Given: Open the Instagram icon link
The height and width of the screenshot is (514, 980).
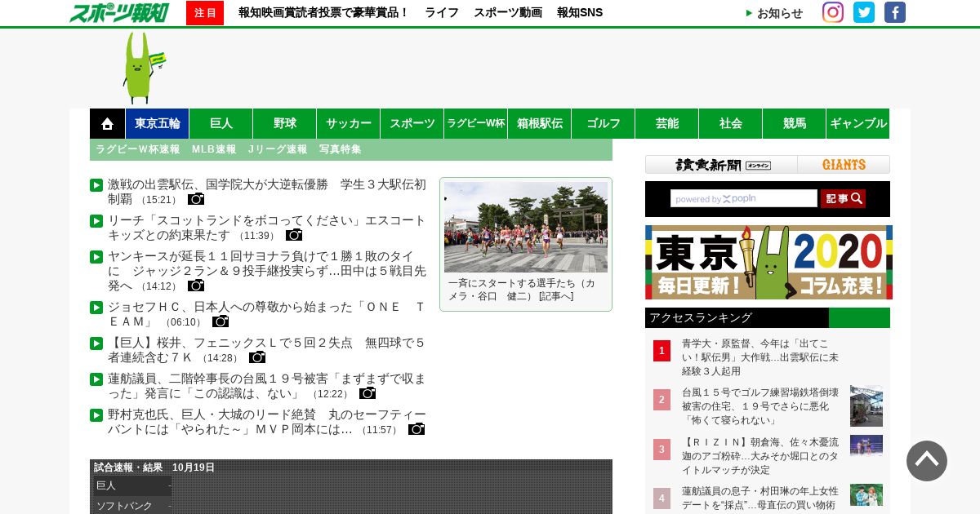Looking at the screenshot, I should [x=833, y=12].
